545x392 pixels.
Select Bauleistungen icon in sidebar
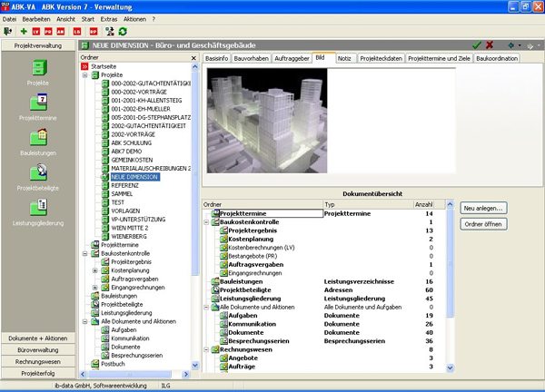(38, 138)
